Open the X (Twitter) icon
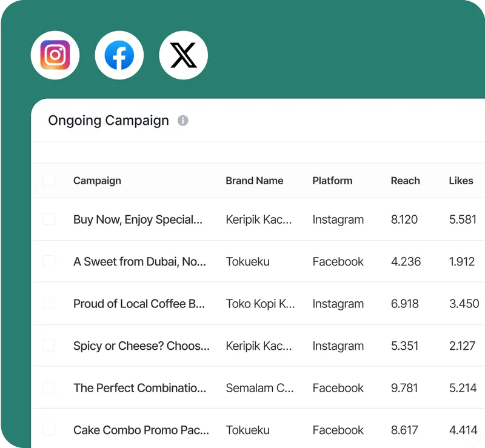Screen dimensions: 485x448 tap(184, 55)
